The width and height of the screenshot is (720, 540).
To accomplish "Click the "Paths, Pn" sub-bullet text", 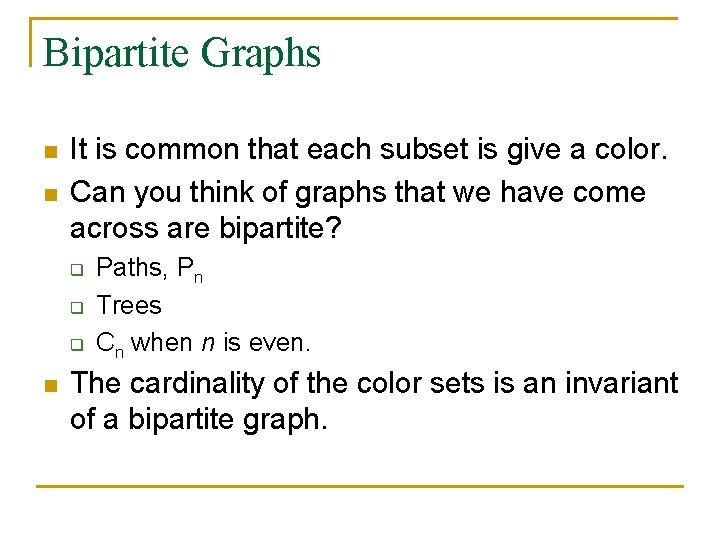I will (149, 269).
